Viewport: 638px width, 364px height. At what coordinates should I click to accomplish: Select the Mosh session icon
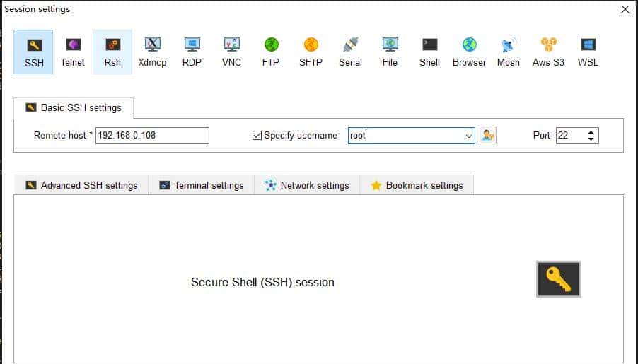point(508,51)
